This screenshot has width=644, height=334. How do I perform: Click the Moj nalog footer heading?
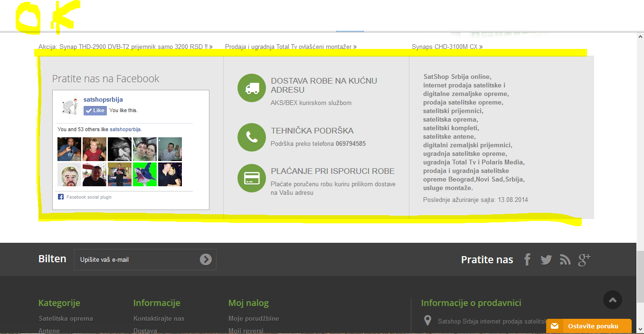click(248, 303)
